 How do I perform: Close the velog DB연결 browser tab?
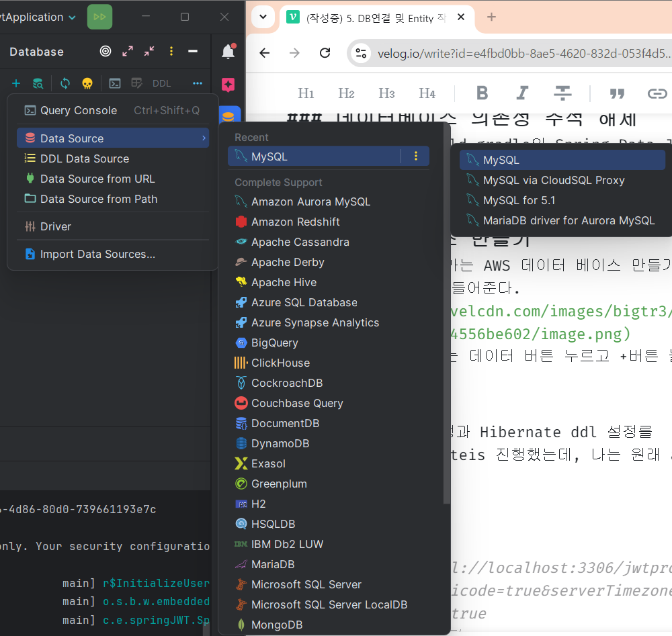pos(461,17)
